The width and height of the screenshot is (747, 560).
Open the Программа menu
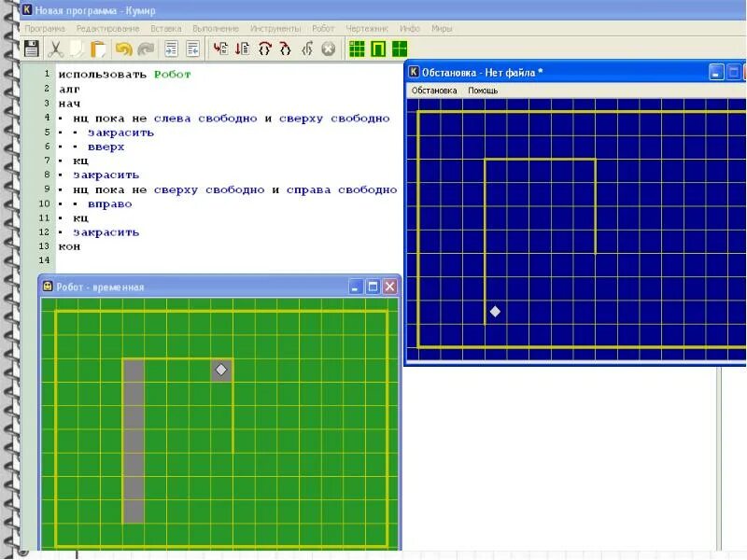[45, 29]
